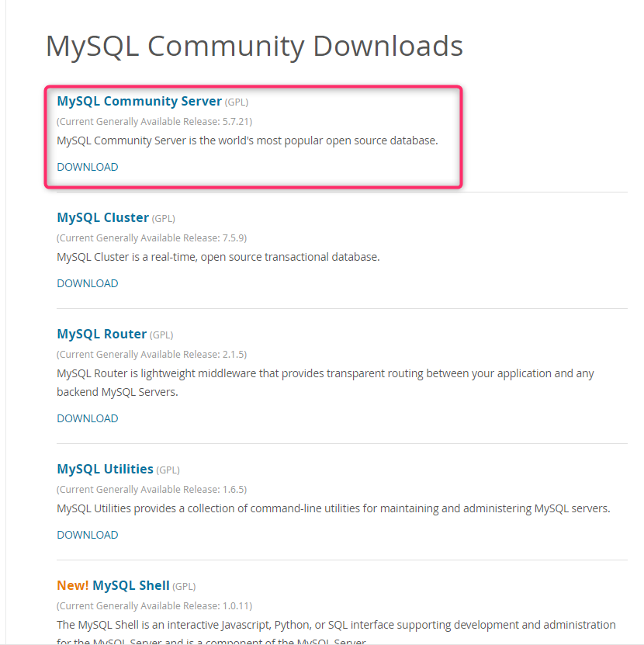Open the MySQL Utilities title link

click(105, 469)
